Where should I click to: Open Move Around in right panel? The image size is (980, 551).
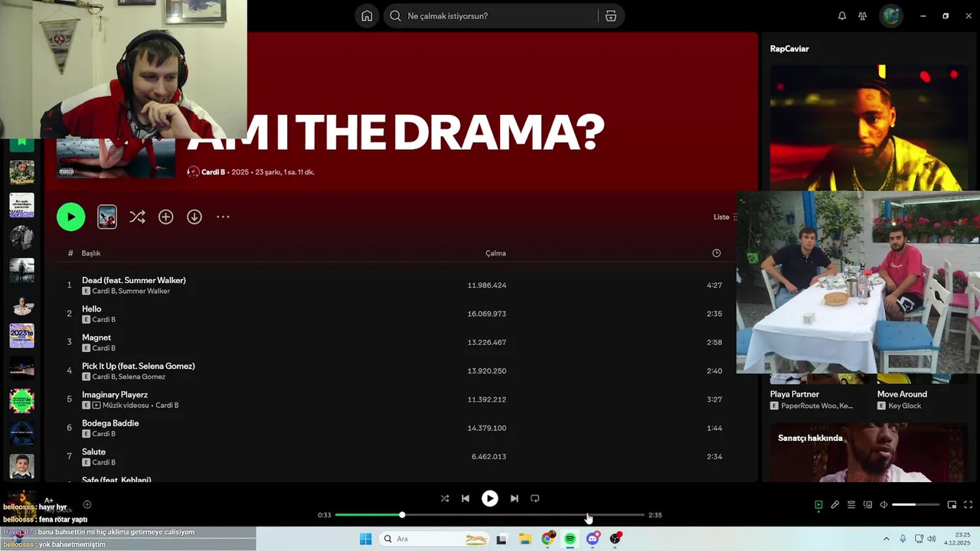coord(902,394)
